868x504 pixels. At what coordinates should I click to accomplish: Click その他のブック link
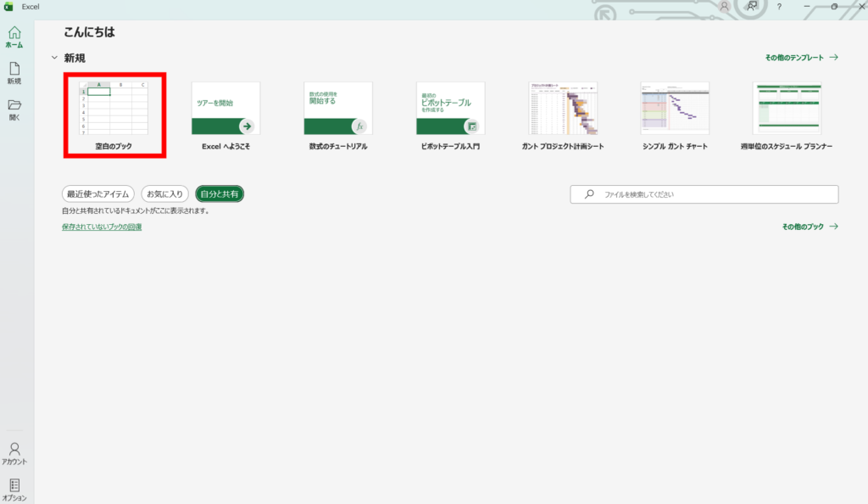[x=810, y=227]
